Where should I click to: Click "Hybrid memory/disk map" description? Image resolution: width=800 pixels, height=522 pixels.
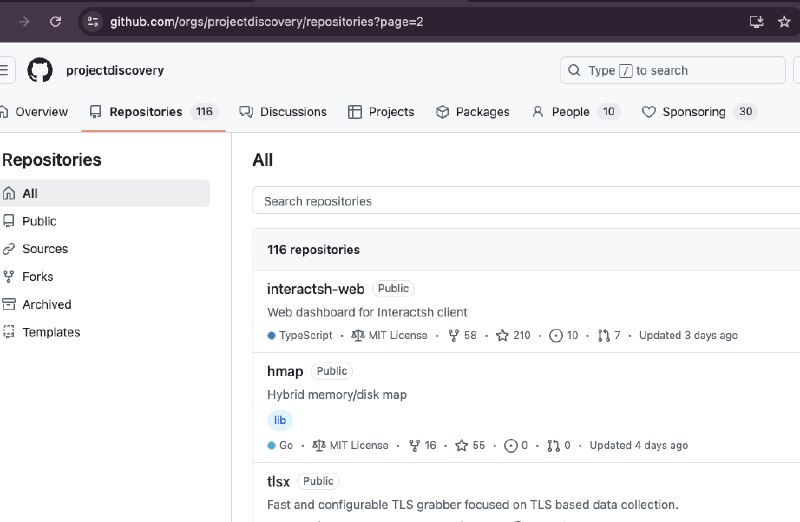click(x=337, y=395)
